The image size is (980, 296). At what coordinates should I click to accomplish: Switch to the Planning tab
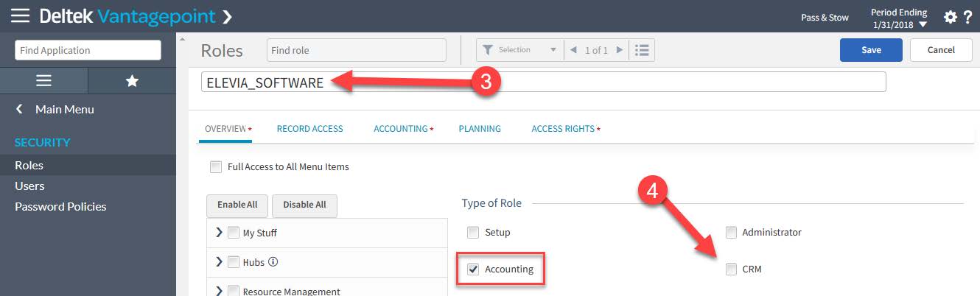click(x=480, y=129)
